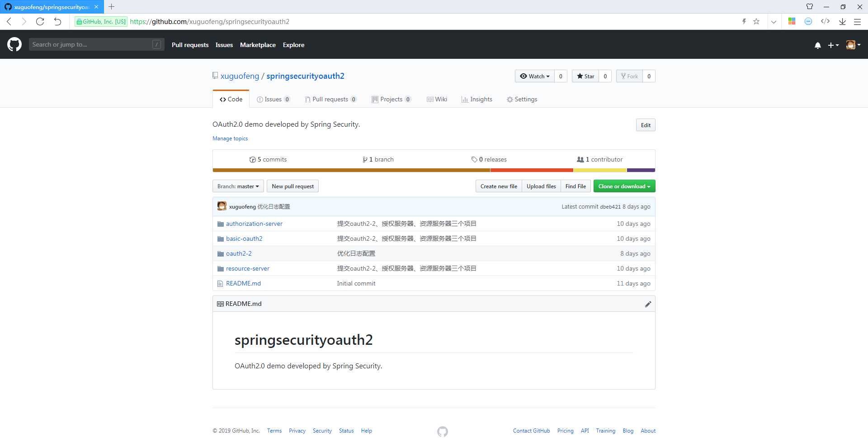Open the notifications bell icon
The width and height of the screenshot is (868, 443).
click(x=817, y=45)
